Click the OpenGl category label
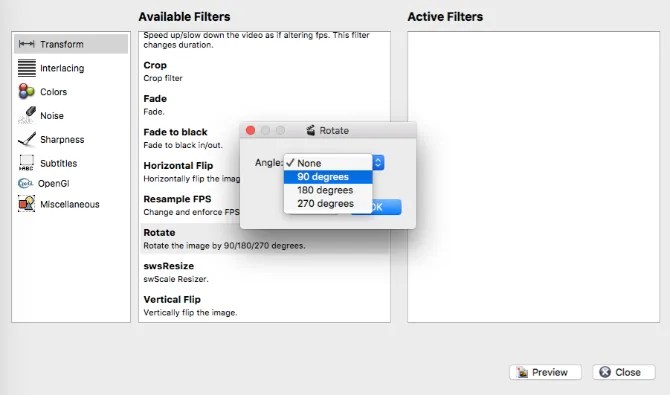The image size is (670, 395). (53, 183)
